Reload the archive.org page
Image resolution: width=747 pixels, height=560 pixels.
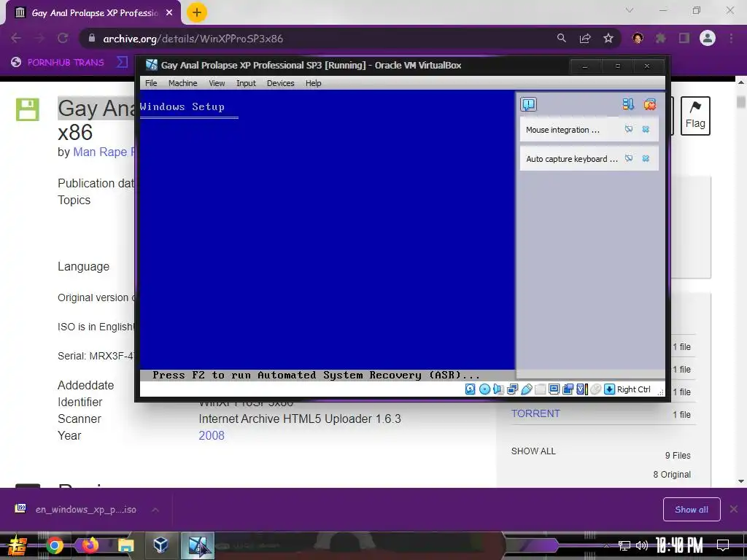pyautogui.click(x=63, y=38)
